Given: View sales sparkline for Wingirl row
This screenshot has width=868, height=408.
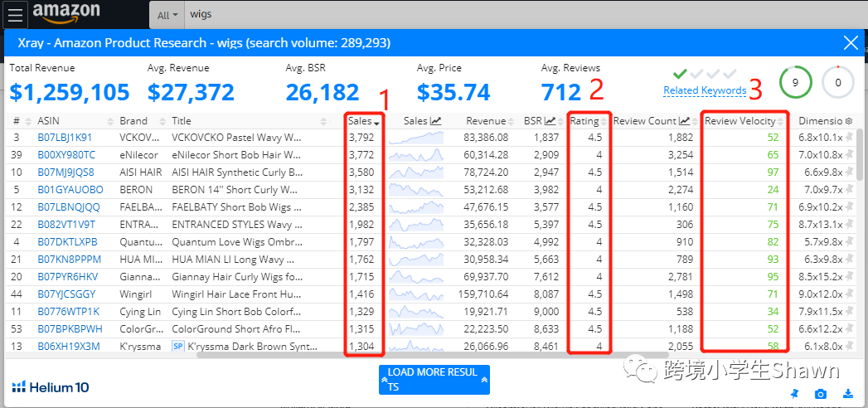Looking at the screenshot, I should (x=415, y=294).
